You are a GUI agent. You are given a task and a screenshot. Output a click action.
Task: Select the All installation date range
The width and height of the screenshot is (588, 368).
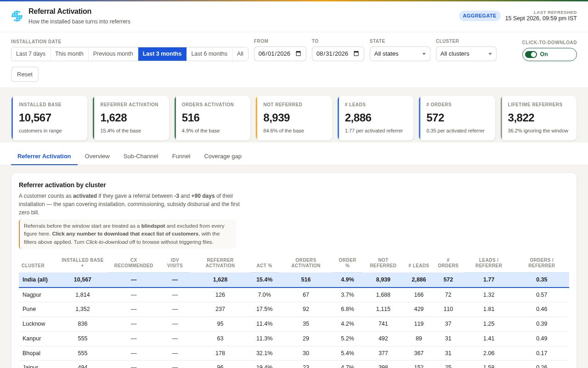point(240,54)
